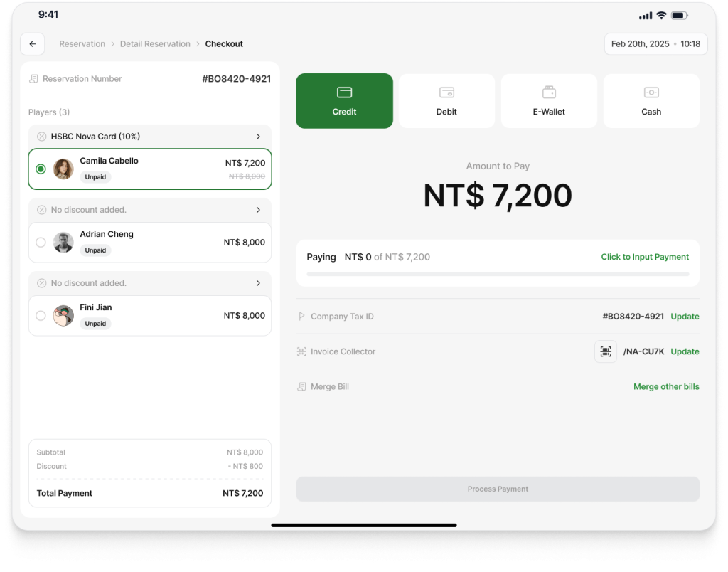
Task: Click to Input Payment link
Action: pyautogui.click(x=645, y=257)
